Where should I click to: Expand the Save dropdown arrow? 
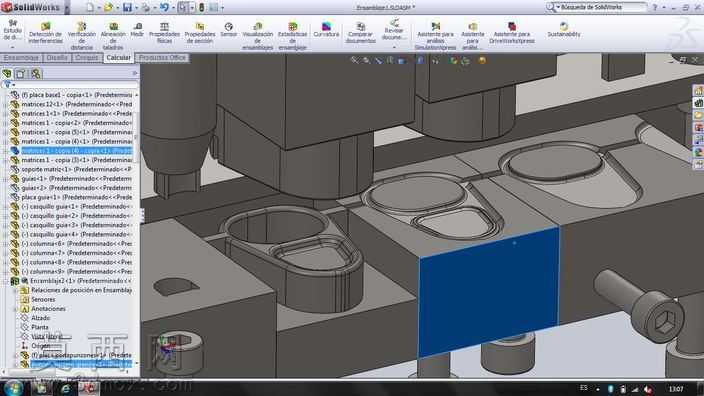point(136,8)
